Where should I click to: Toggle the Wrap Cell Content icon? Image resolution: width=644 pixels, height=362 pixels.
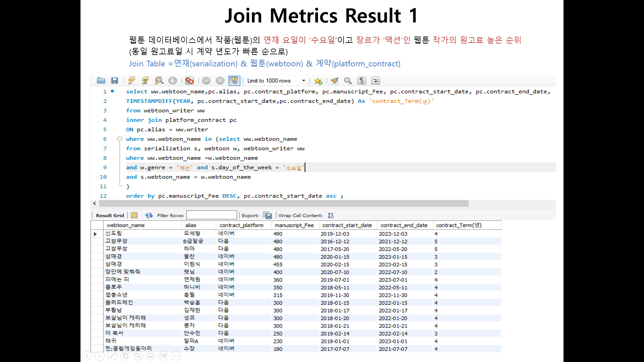(x=331, y=216)
